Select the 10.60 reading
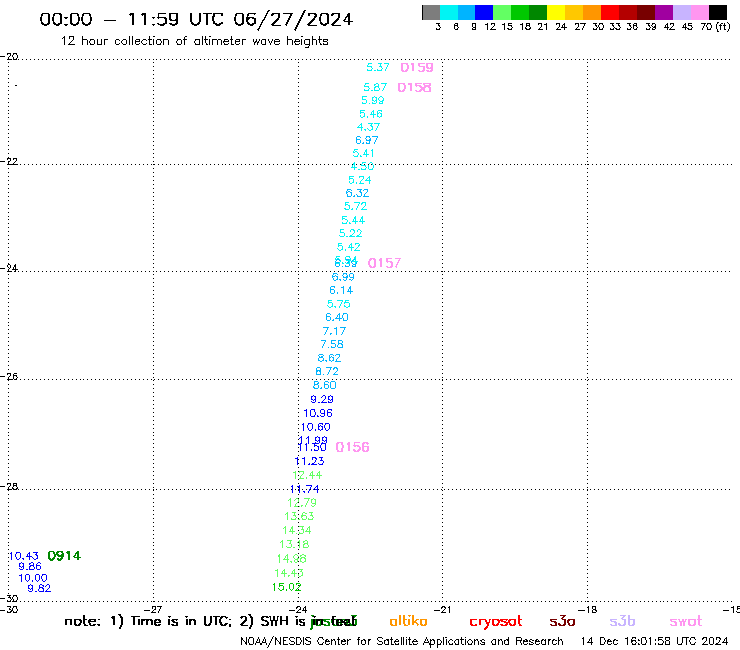 pyautogui.click(x=316, y=427)
